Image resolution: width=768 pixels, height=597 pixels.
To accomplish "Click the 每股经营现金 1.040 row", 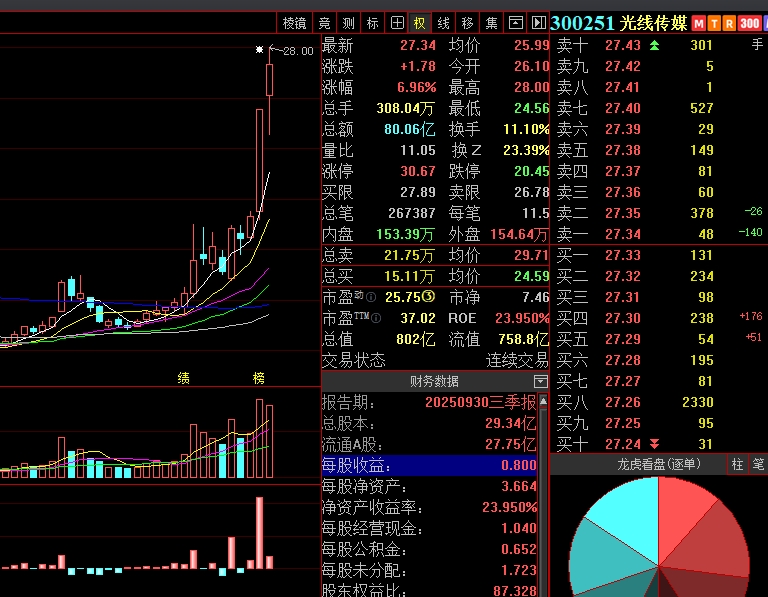I will [x=430, y=528].
